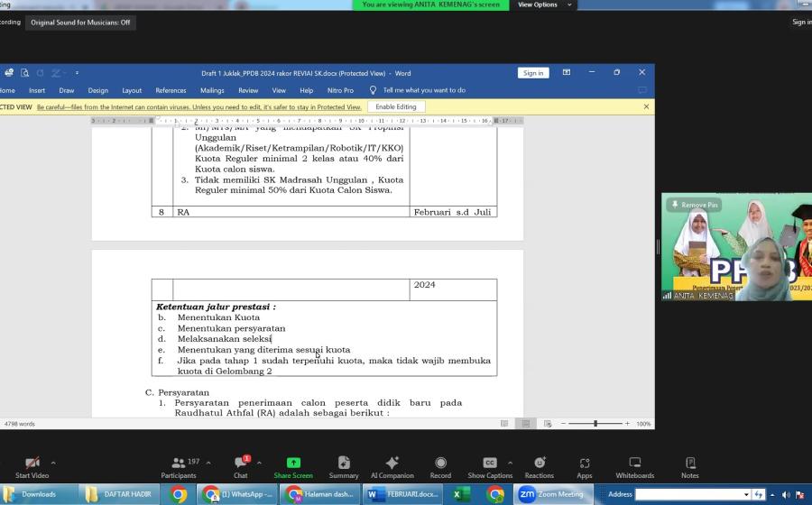
Task: Open the References tab in Word
Action: 171,90
